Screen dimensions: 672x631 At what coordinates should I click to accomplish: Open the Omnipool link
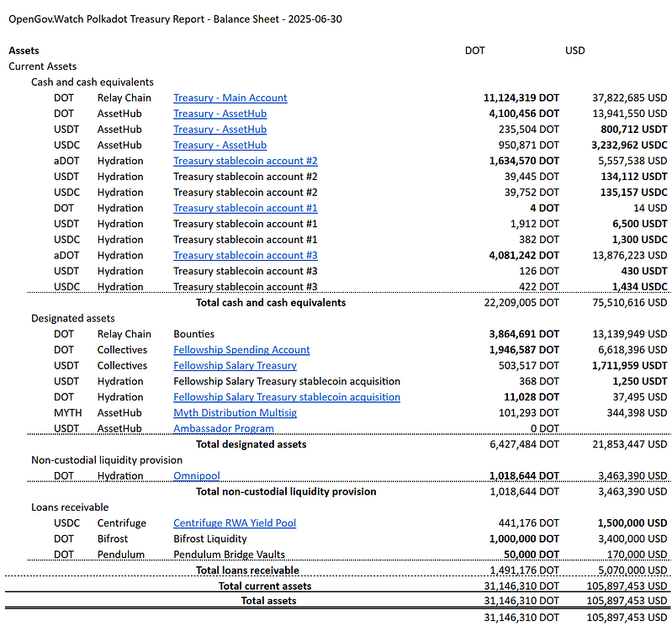pyautogui.click(x=196, y=476)
